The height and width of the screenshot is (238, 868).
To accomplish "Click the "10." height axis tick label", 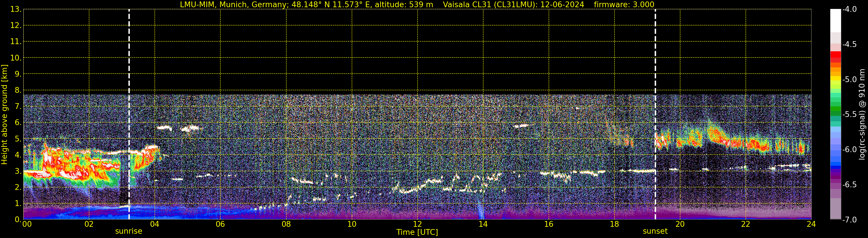I will [16, 58].
